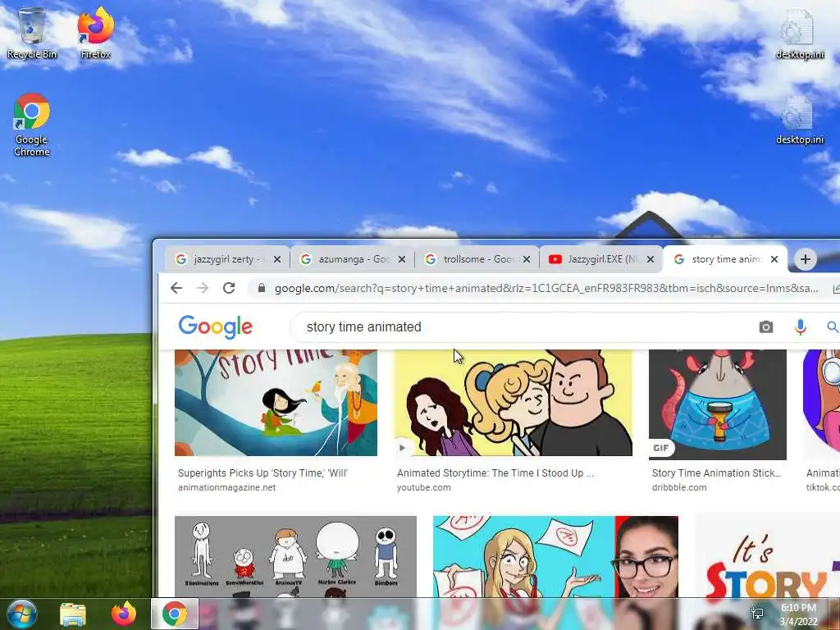This screenshot has height=630, width=840.
Task: Open File Explorer from the taskbar
Action: (x=73, y=614)
